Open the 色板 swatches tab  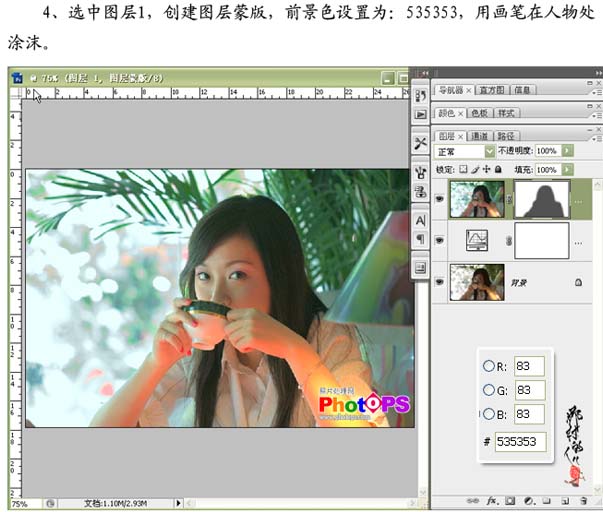[480, 113]
